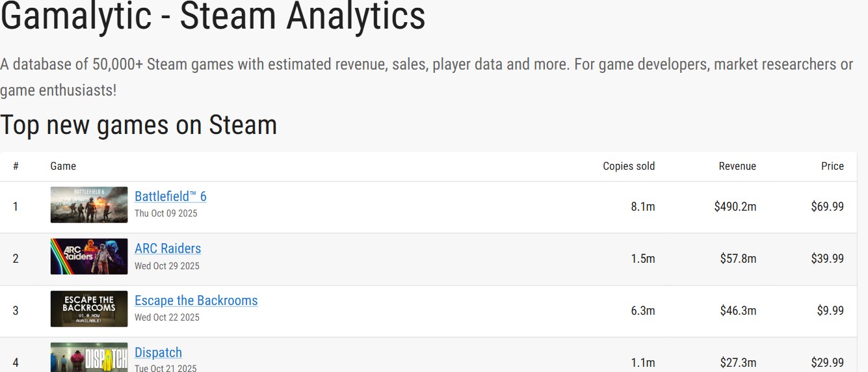868x372 pixels.
Task: Click the Copies sold column header
Action: (629, 166)
